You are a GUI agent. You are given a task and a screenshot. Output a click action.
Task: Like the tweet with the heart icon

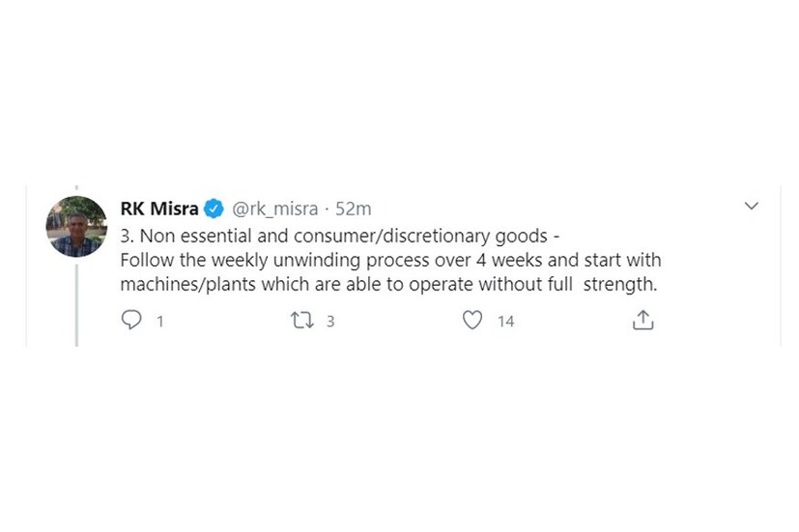pyautogui.click(x=471, y=321)
